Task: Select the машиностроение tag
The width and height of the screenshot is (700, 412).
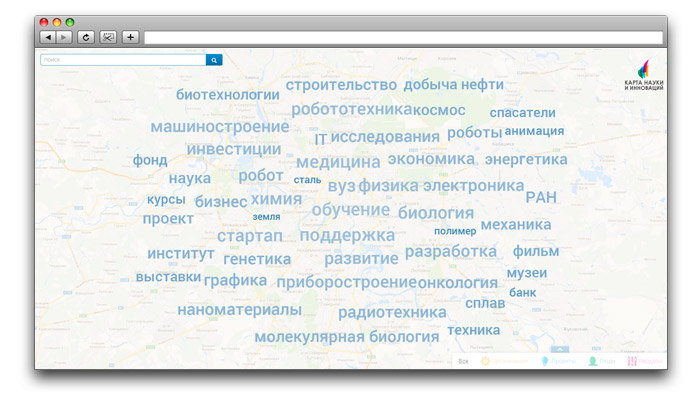Action: coord(219,127)
